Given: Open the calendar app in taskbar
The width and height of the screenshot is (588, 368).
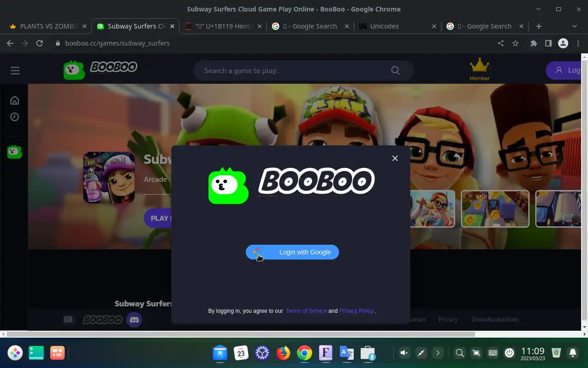Looking at the screenshot, I should (x=241, y=353).
